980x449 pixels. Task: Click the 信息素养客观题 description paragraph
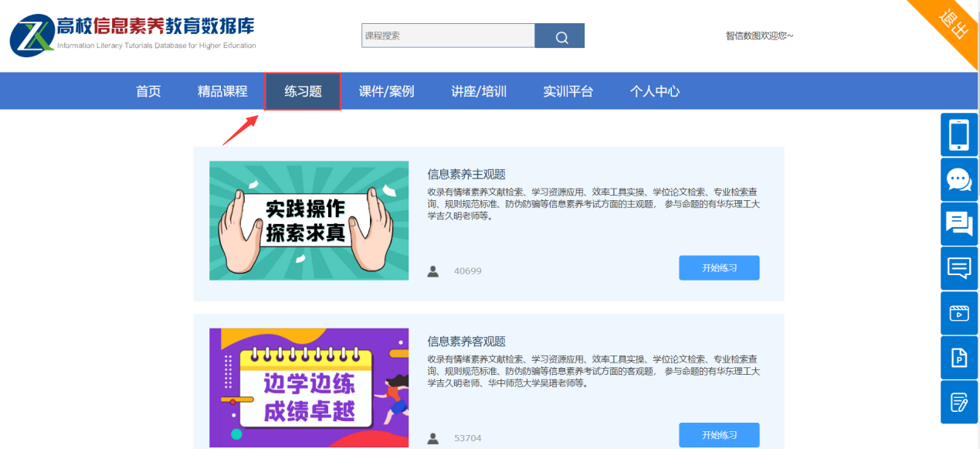pos(594,371)
